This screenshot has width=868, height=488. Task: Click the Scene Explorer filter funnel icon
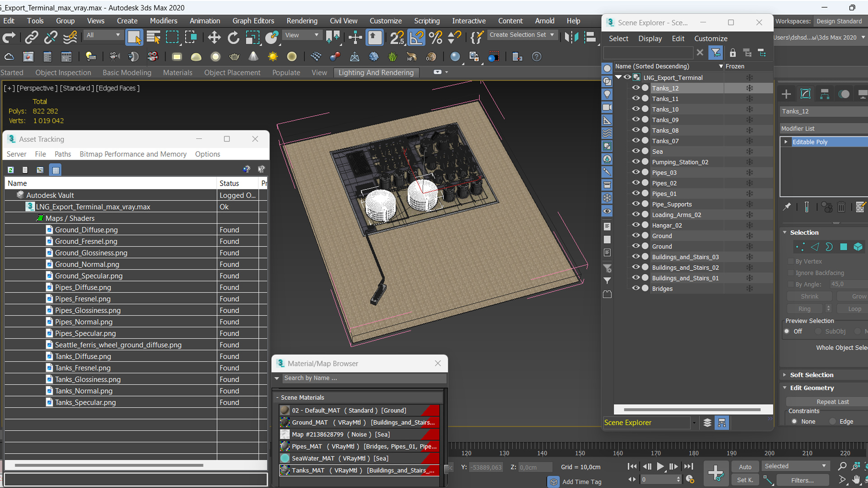tap(716, 53)
